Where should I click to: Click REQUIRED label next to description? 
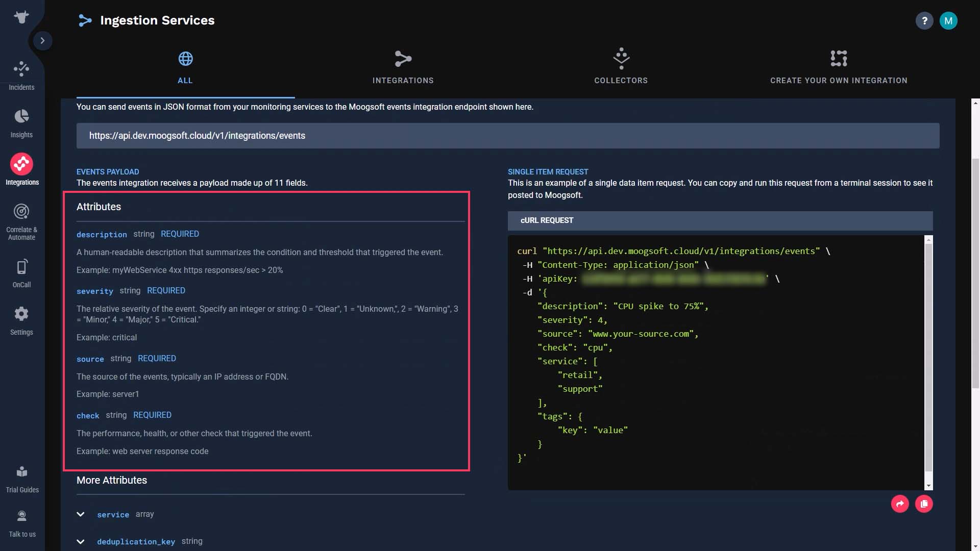[x=180, y=234]
